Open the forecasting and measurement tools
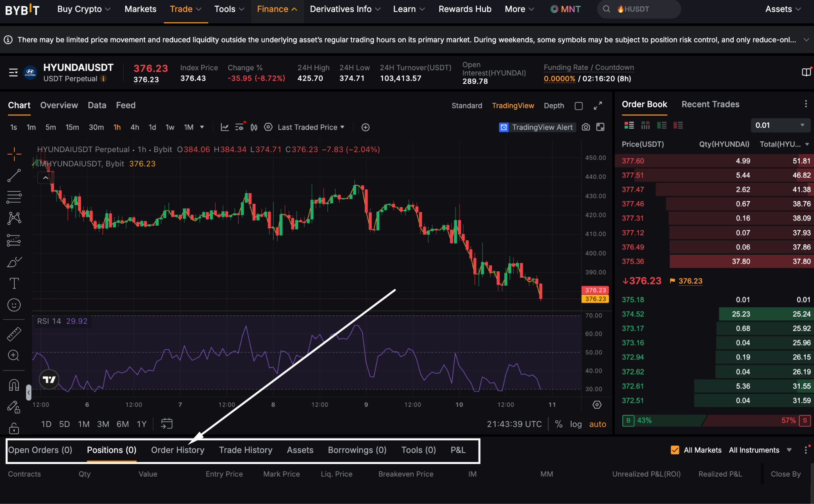This screenshot has width=814, height=504. coord(14,240)
